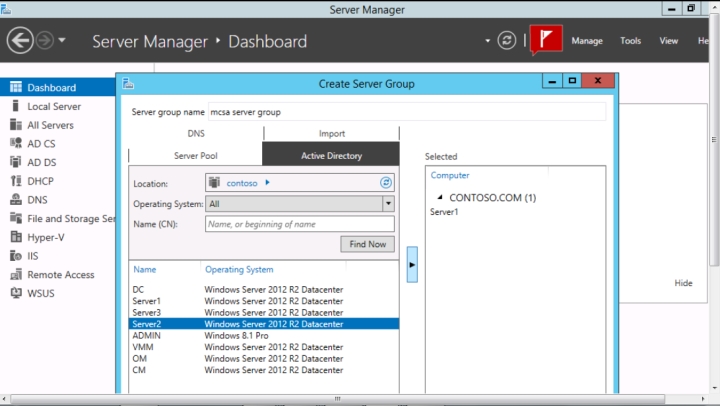The height and width of the screenshot is (406, 720).
Task: Select the OM computer row
Action: (264, 359)
